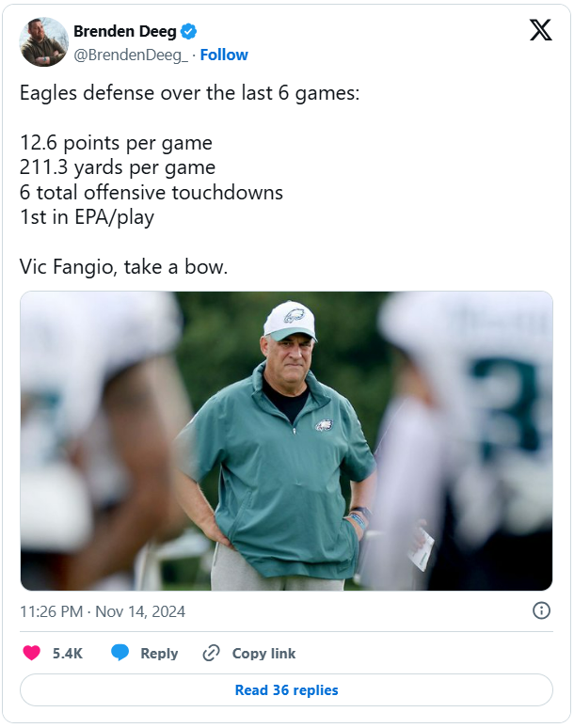The width and height of the screenshot is (574, 728).
Task: Click the pink heart like icon
Action: click(31, 653)
